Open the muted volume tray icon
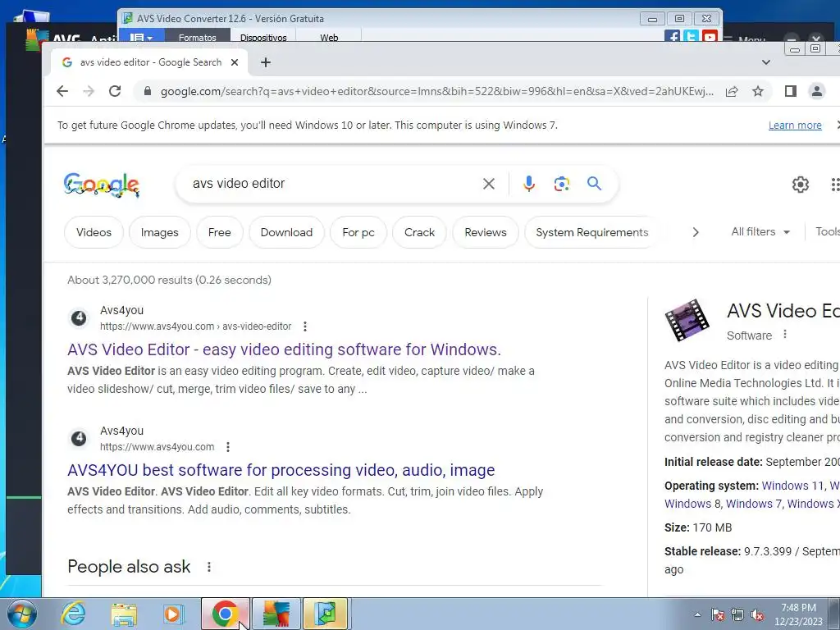Image resolution: width=840 pixels, height=630 pixels. tap(757, 614)
